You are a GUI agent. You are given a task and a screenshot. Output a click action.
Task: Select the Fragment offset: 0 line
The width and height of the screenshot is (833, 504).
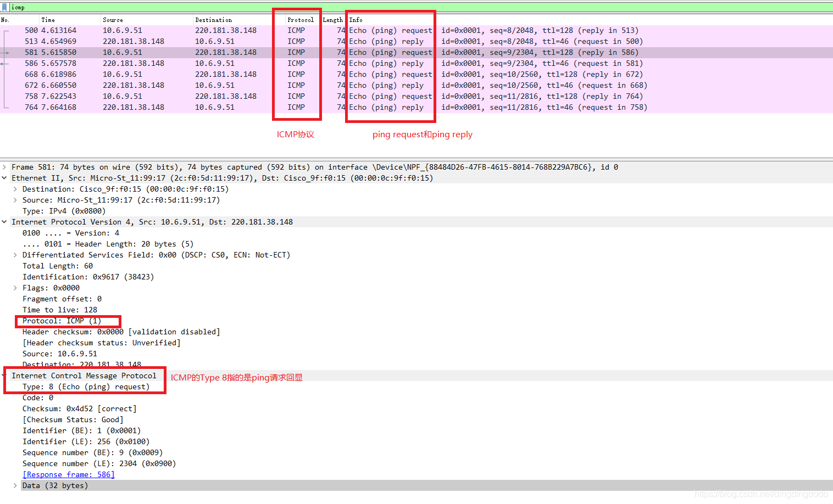coord(62,299)
